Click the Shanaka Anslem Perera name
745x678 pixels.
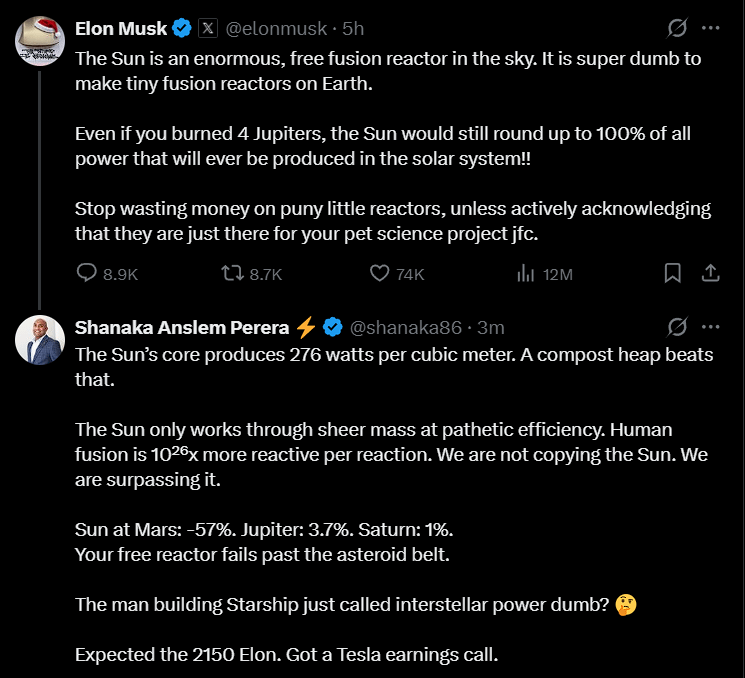181,328
